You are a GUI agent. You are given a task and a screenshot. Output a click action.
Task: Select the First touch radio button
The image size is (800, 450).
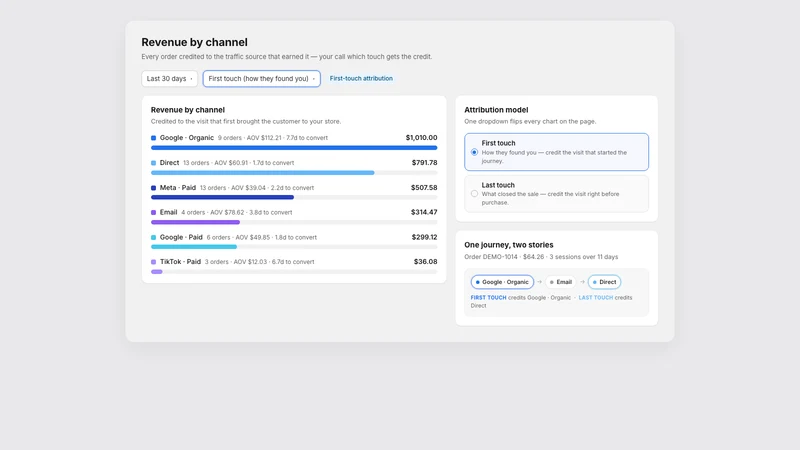[474, 152]
